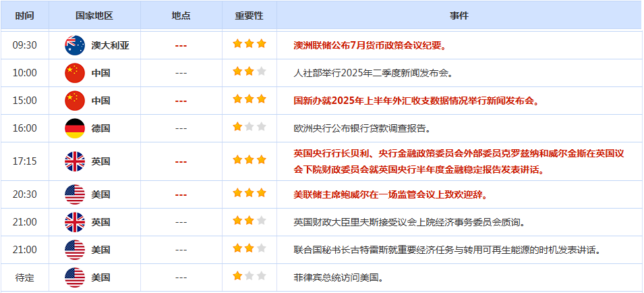Click the Germany flag icon
Screen dimensions: 644x293
pos(75,128)
